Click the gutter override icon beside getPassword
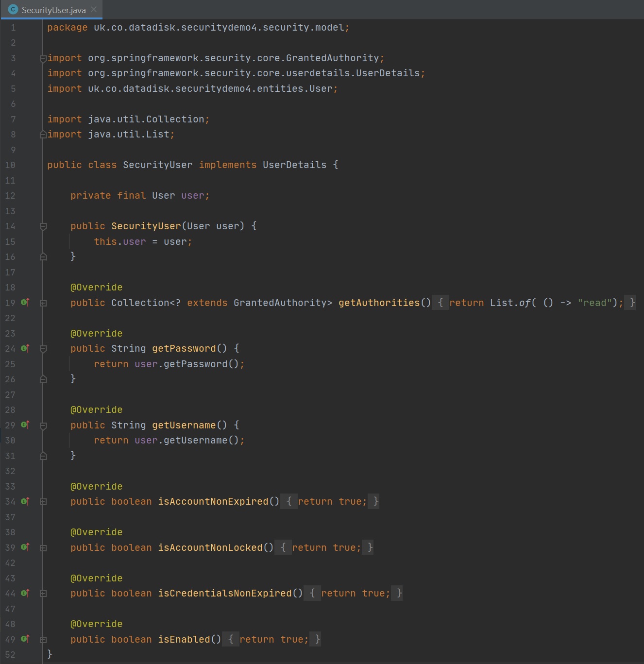 pyautogui.click(x=25, y=348)
